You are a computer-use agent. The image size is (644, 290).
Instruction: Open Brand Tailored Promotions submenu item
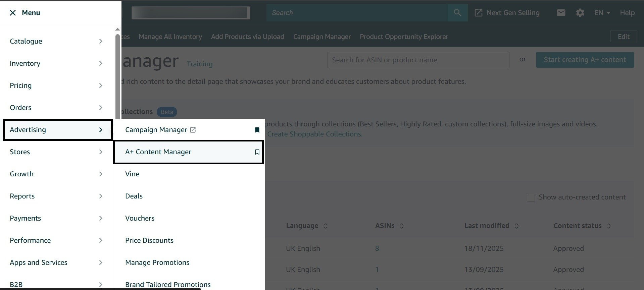pos(168,285)
